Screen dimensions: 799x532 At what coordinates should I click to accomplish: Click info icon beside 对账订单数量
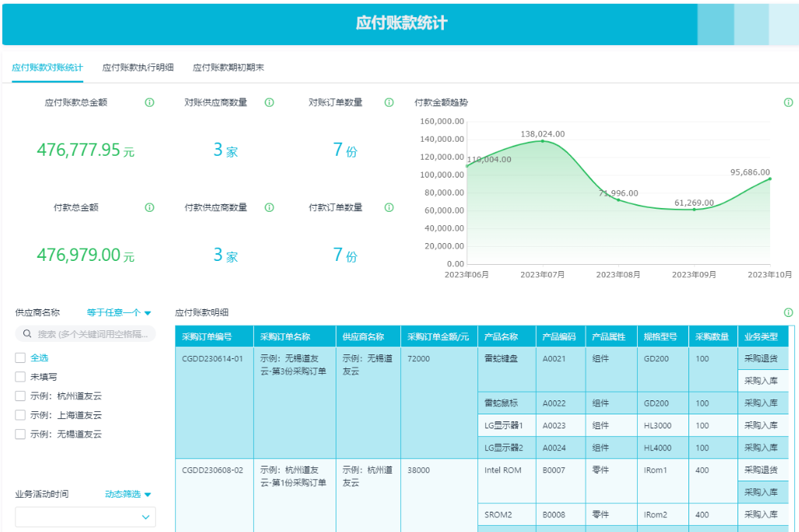[389, 102]
